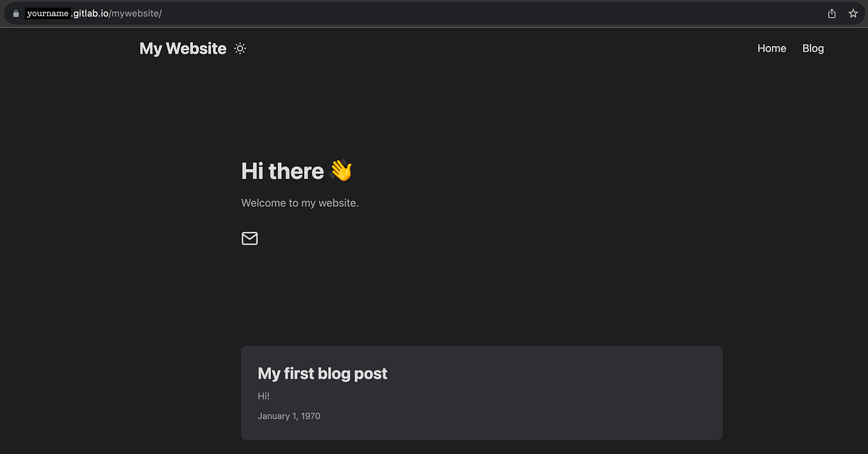Image resolution: width=868 pixels, height=454 pixels.
Task: Open the post titled My first blog post
Action: point(322,373)
